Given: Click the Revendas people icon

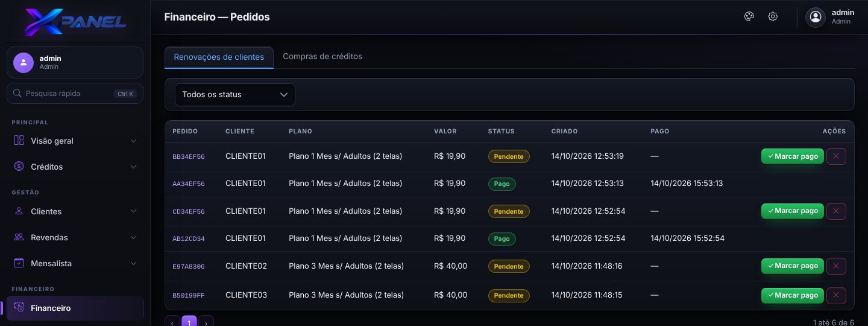Looking at the screenshot, I should 19,237.
